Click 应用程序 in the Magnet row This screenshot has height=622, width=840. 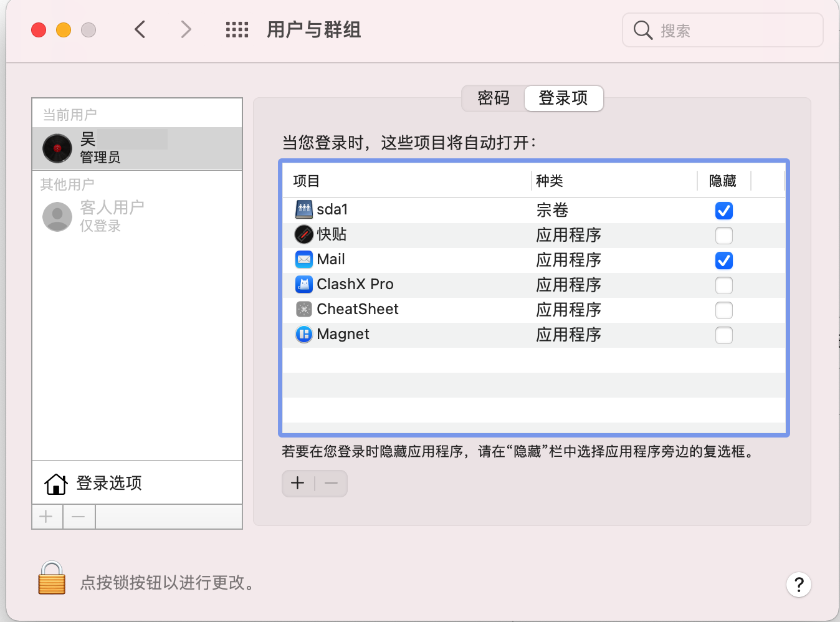[568, 335]
